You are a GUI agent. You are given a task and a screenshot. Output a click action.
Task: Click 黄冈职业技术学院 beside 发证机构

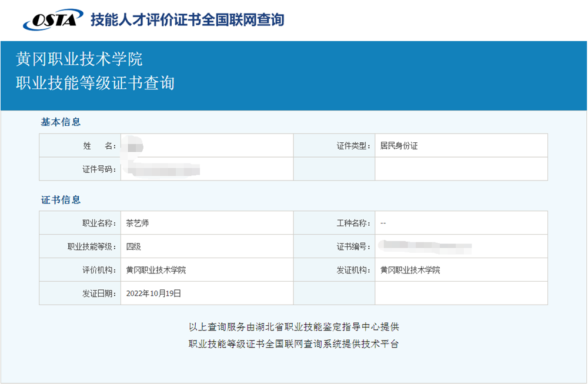click(x=410, y=271)
